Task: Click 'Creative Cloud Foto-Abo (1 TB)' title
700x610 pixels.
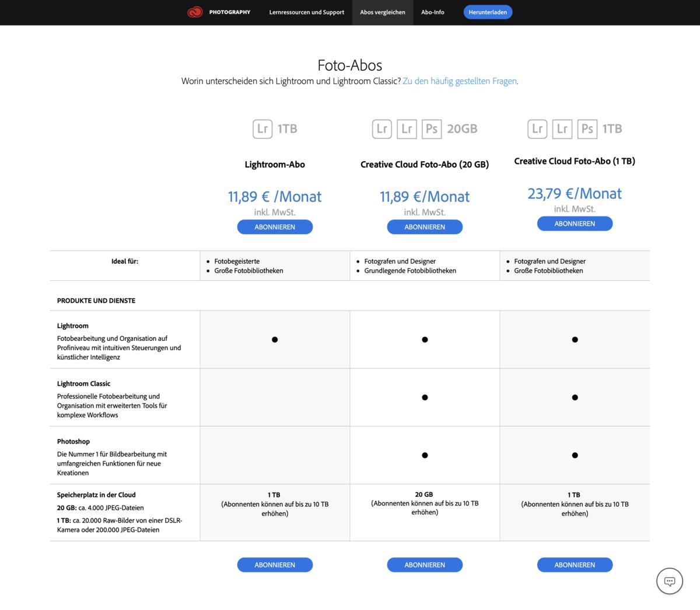Action: pos(575,161)
